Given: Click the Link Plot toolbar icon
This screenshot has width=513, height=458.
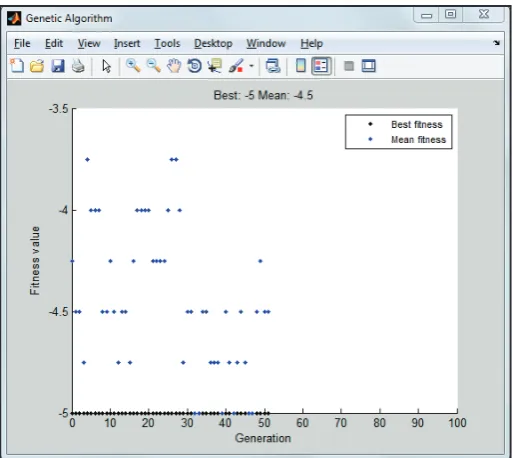Looking at the screenshot, I should coord(273,66).
